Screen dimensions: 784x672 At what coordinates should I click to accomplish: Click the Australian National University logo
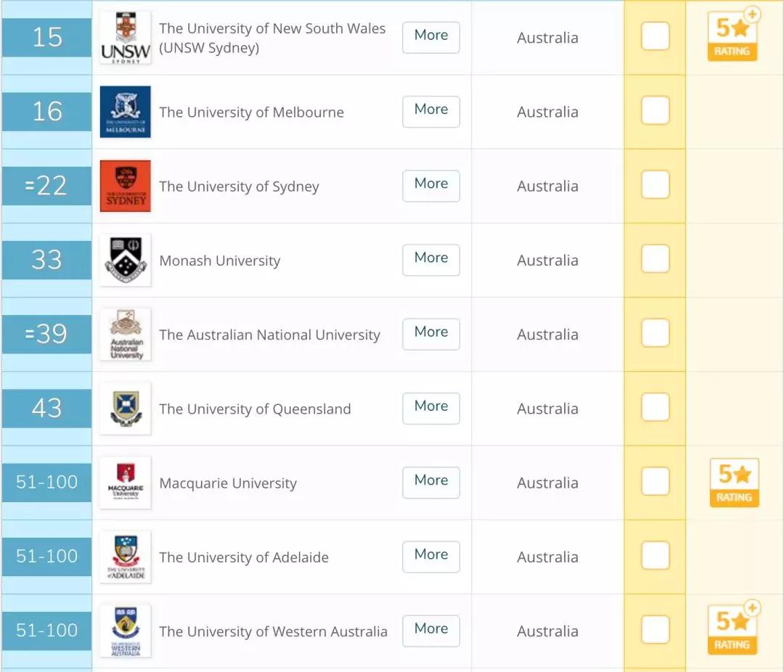click(x=126, y=335)
